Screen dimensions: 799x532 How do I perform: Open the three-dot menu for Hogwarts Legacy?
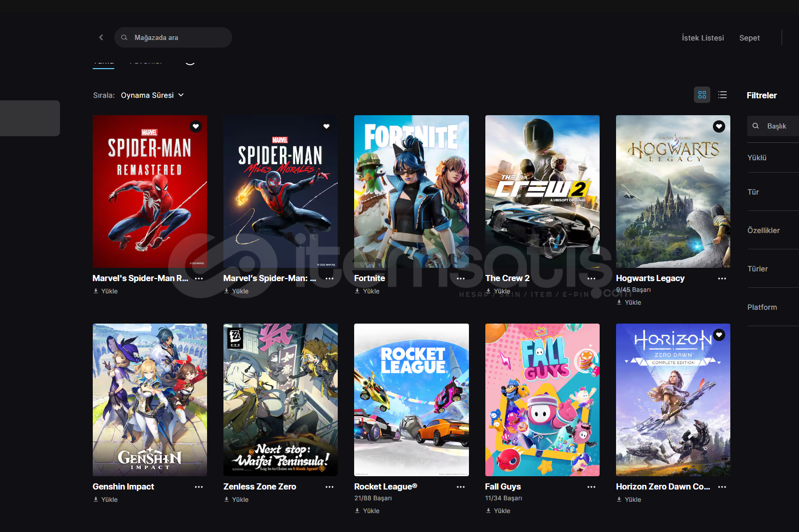tap(722, 279)
